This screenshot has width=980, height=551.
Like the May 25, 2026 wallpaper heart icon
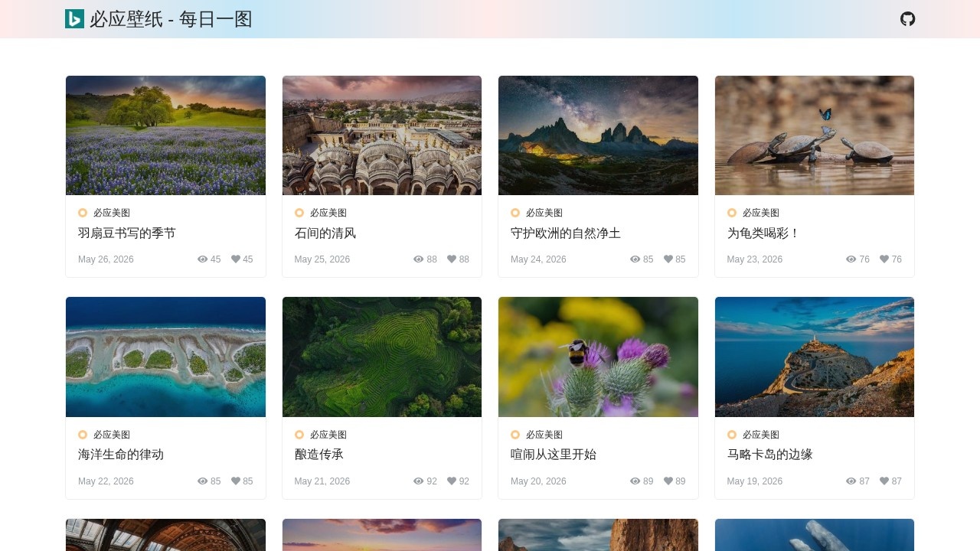click(452, 259)
